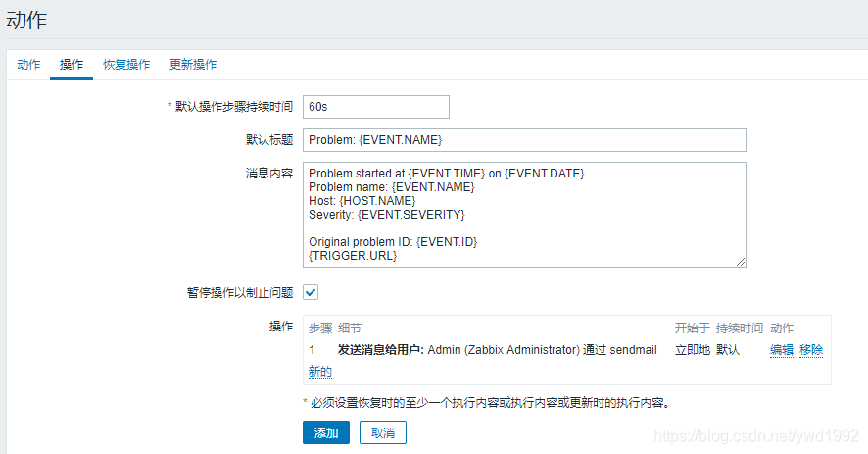868x454 pixels.
Task: Click the '默认标题' label
Action: tap(269, 139)
